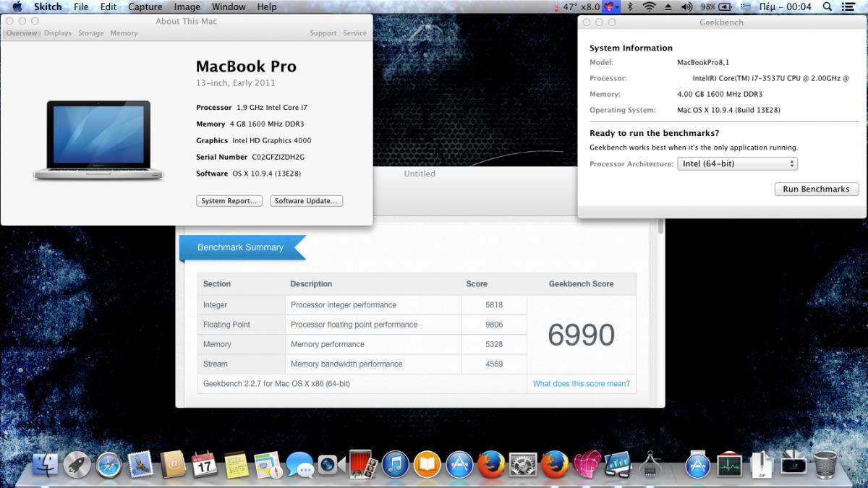Click the eject icon in menu bar

click(667, 7)
